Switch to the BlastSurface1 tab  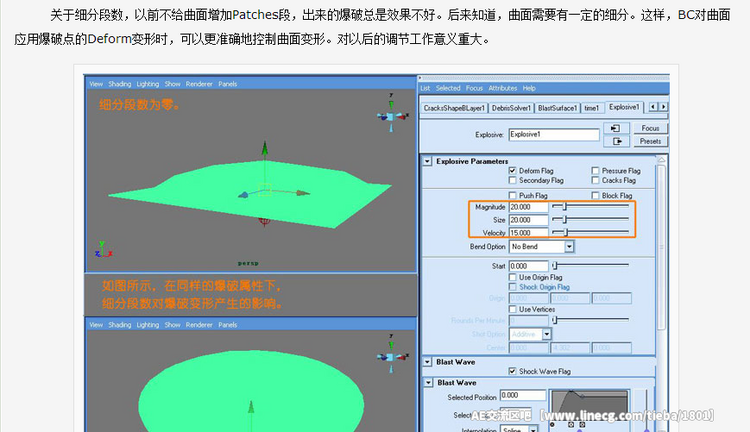pos(557,108)
